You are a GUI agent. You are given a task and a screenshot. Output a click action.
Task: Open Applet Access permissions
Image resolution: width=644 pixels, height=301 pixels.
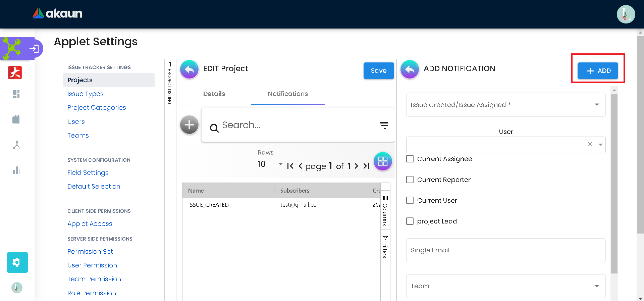[90, 224]
